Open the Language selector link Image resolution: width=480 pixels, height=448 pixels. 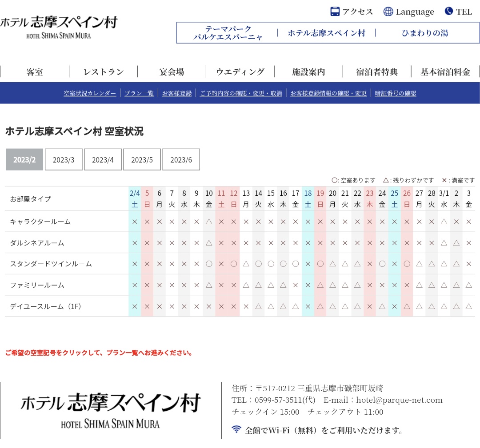click(415, 12)
